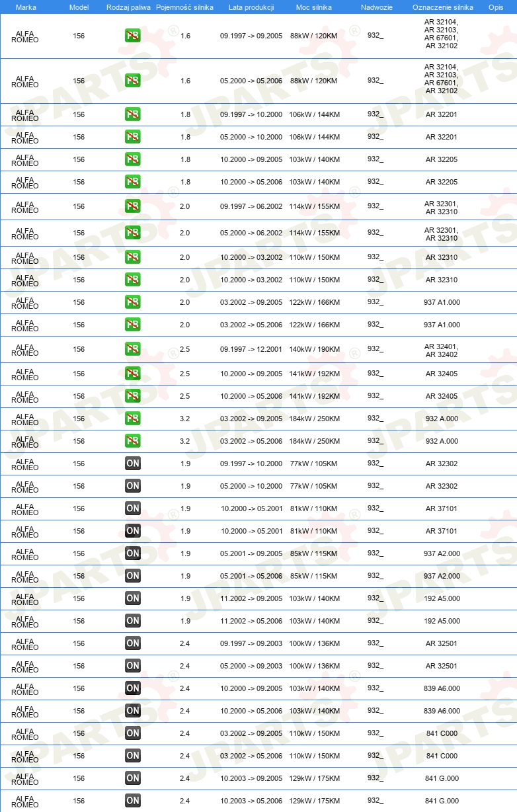Click the Rodzaj paliwa column header
The width and height of the screenshot is (517, 812).
tap(129, 7)
